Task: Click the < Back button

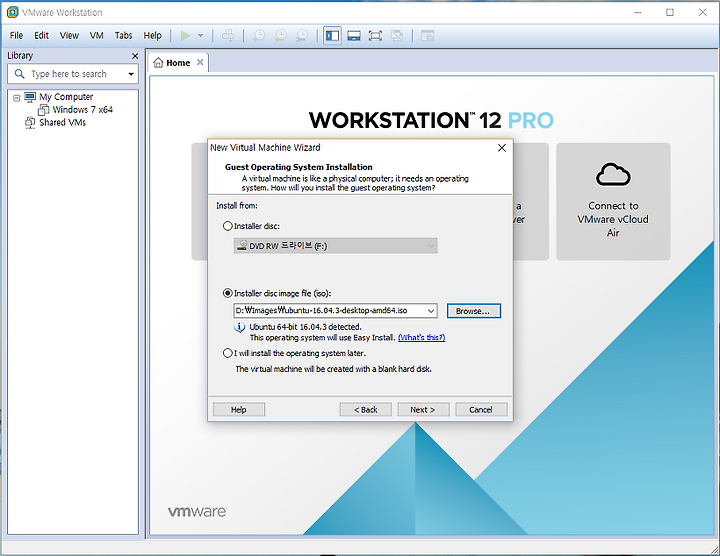Action: [366, 410]
